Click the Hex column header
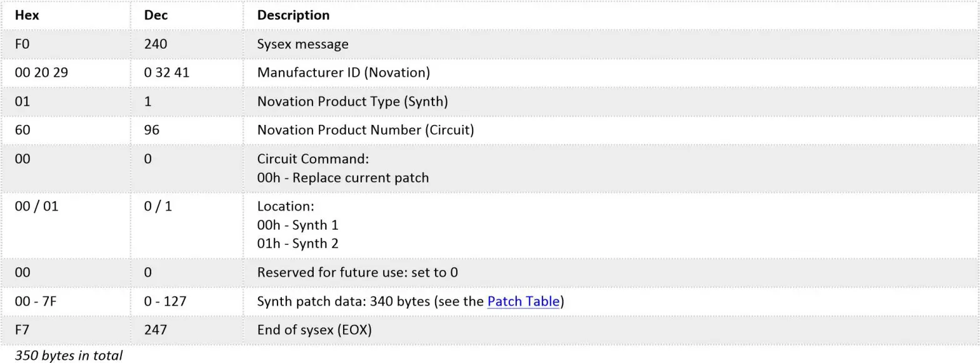Image resolution: width=980 pixels, height=363 pixels. coord(27,15)
